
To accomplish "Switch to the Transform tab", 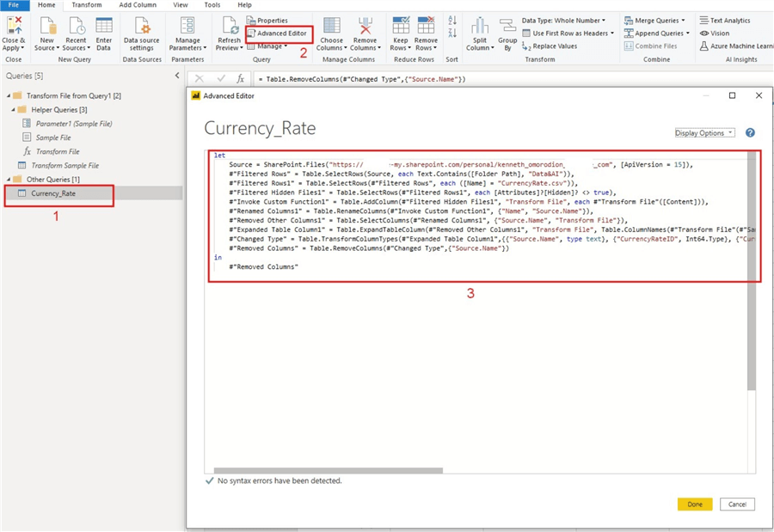I will [86, 5].
